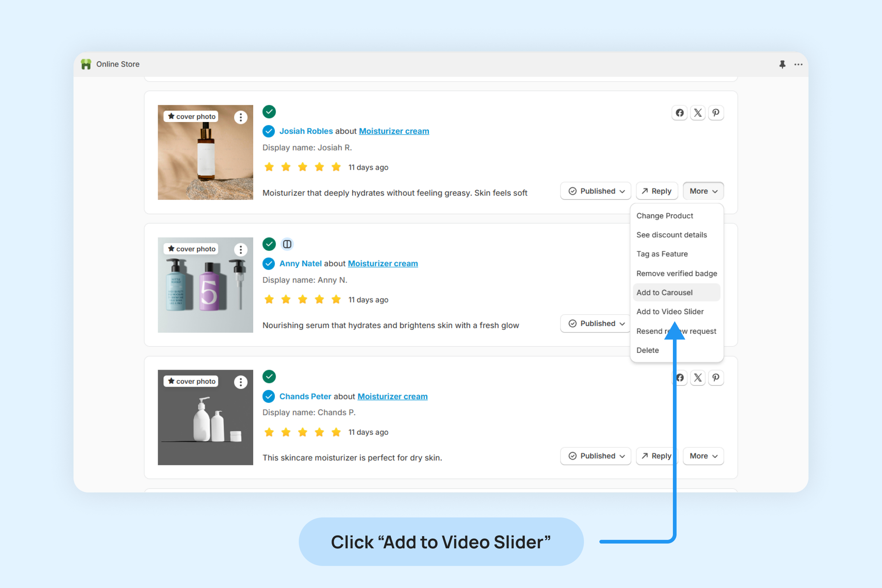Open Published status dropdown for Josiah's review
The width and height of the screenshot is (882, 588).
point(595,191)
